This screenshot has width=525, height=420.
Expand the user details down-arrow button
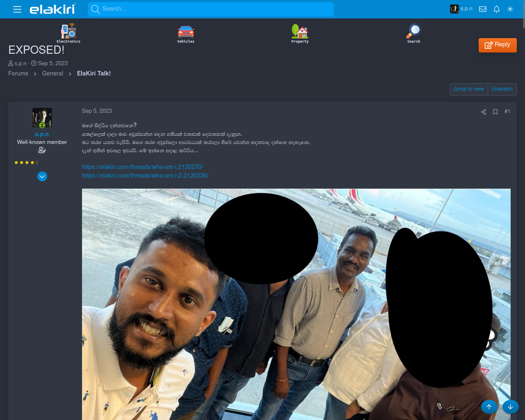click(x=42, y=176)
